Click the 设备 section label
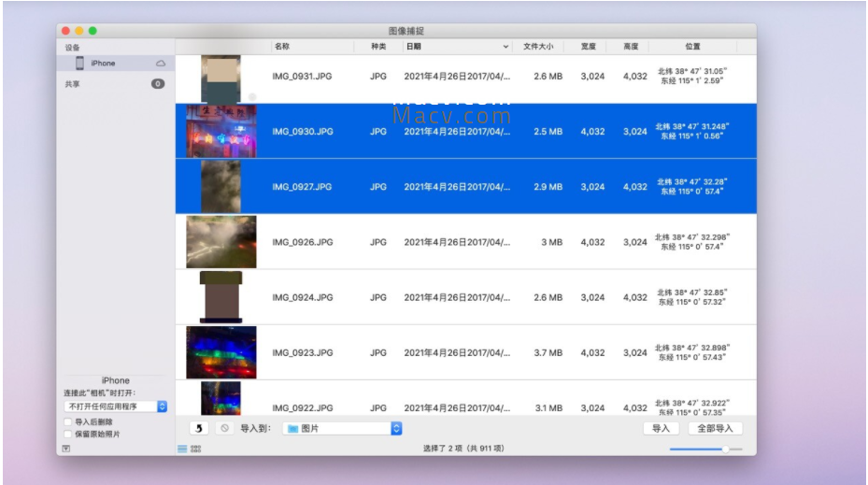 pyautogui.click(x=73, y=48)
